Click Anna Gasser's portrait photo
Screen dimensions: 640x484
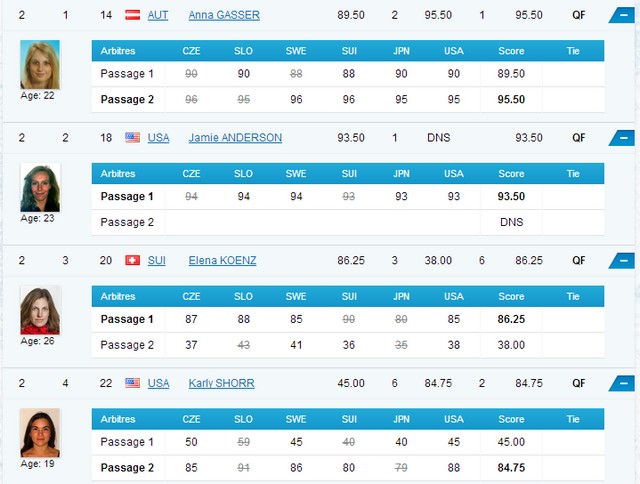(x=40, y=65)
